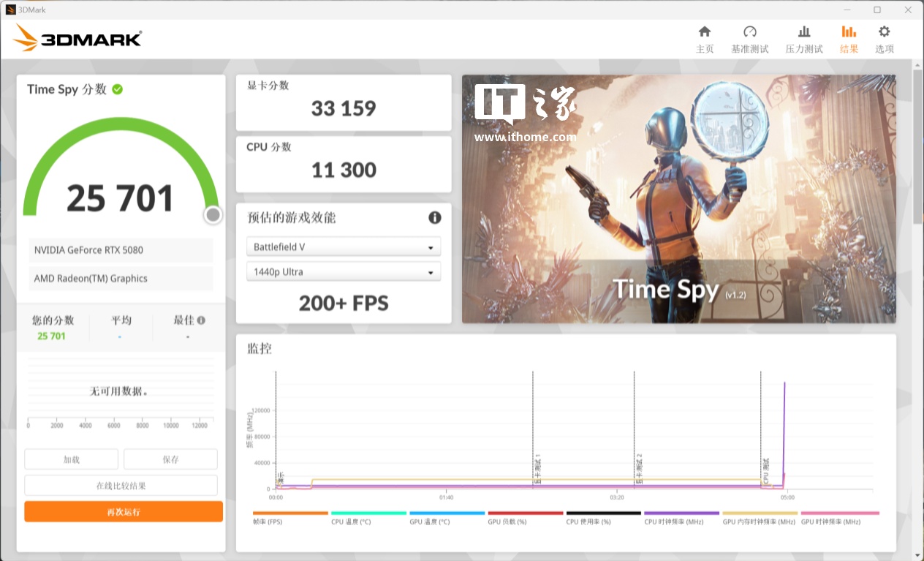Click the vertical scrollbar thumb
Viewport: 924px width, 561px height.
click(917, 146)
